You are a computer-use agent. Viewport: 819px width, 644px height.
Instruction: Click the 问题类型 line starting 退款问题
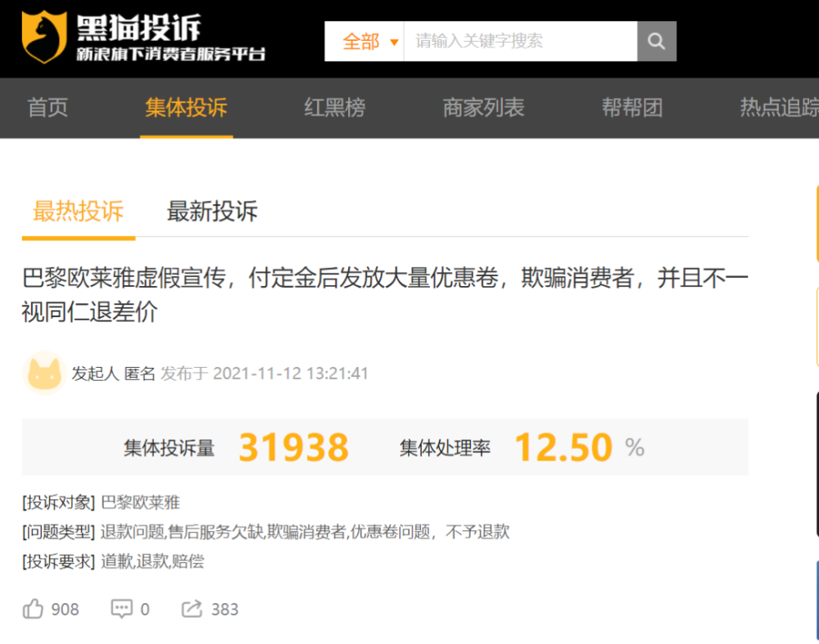(x=305, y=532)
